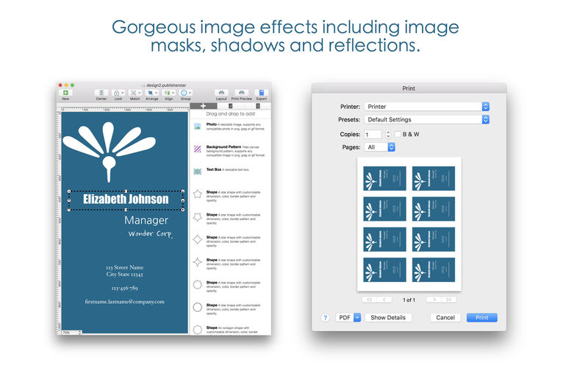The image size is (588, 368).
Task: Click the Copies number field
Action: [373, 135]
